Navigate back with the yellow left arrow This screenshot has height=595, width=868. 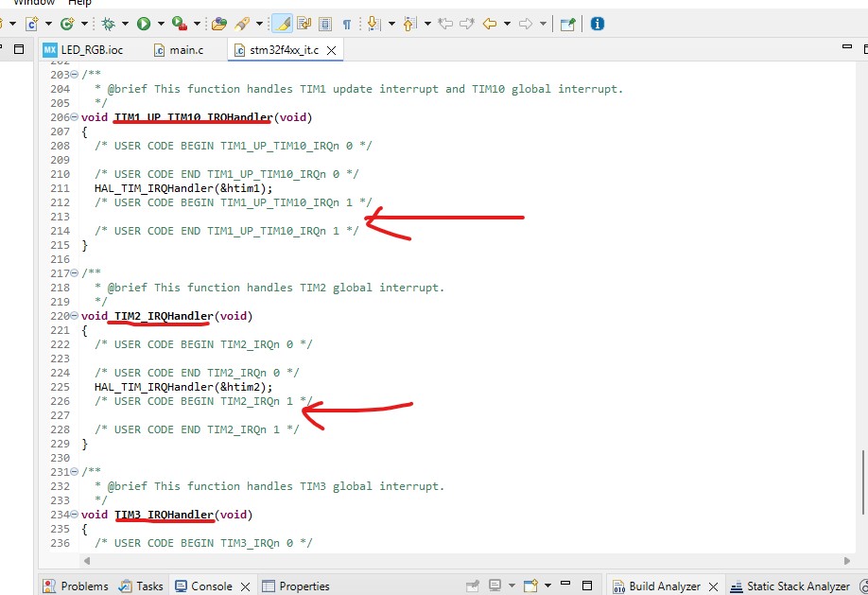click(490, 24)
